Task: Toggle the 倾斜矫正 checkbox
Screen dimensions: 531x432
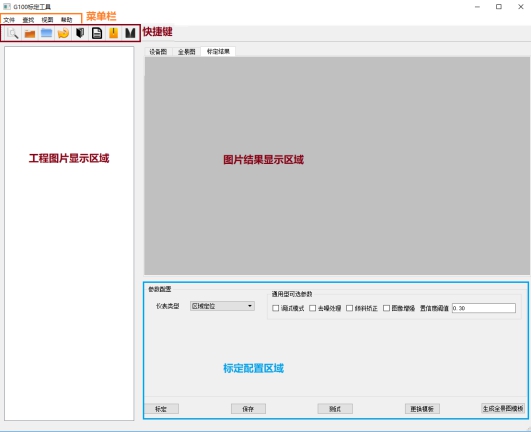Action: [349, 308]
